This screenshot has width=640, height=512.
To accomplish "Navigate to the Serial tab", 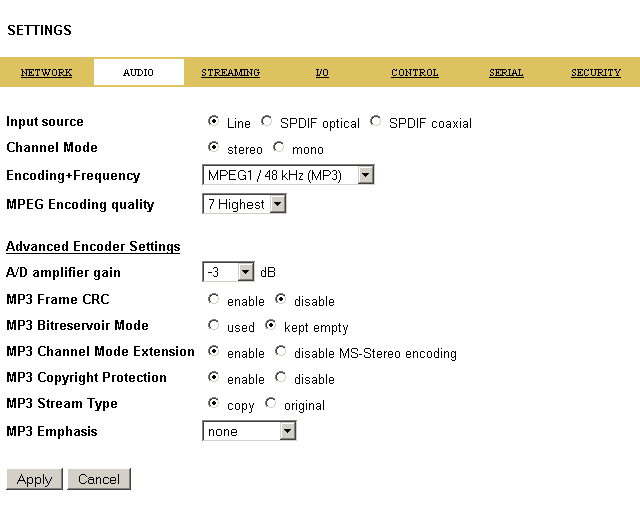I will pyautogui.click(x=506, y=73).
